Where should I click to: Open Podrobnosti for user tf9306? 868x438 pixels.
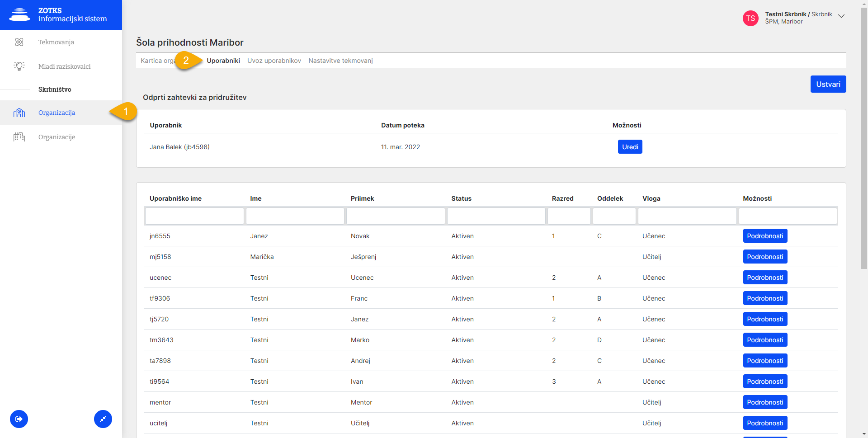pyautogui.click(x=765, y=298)
